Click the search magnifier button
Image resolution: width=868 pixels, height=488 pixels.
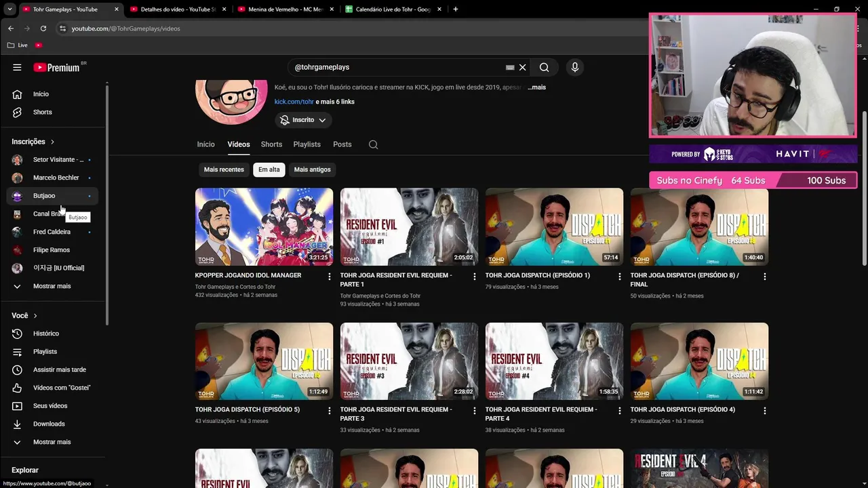click(544, 67)
